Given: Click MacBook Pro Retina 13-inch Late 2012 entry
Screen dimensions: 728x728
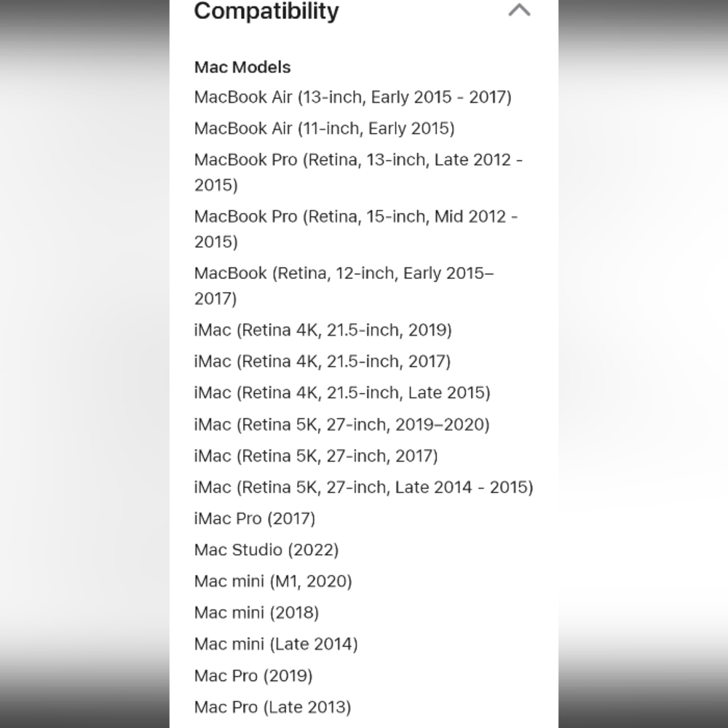Looking at the screenshot, I should pyautogui.click(x=358, y=173).
